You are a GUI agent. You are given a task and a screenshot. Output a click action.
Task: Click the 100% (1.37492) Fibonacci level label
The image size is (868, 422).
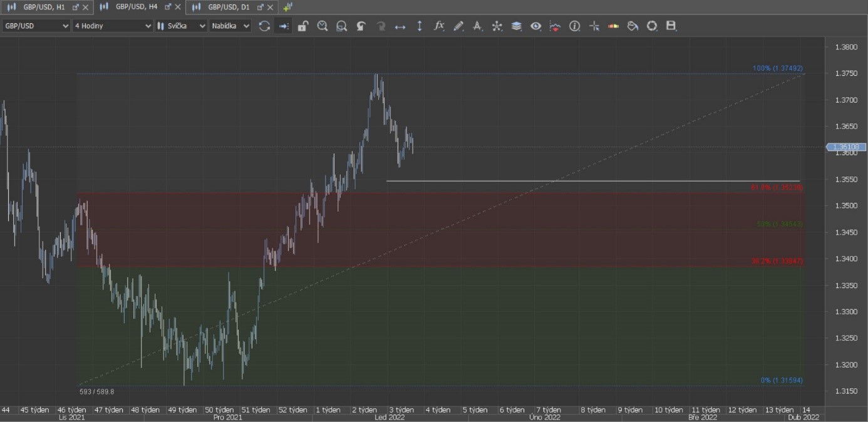coord(777,68)
